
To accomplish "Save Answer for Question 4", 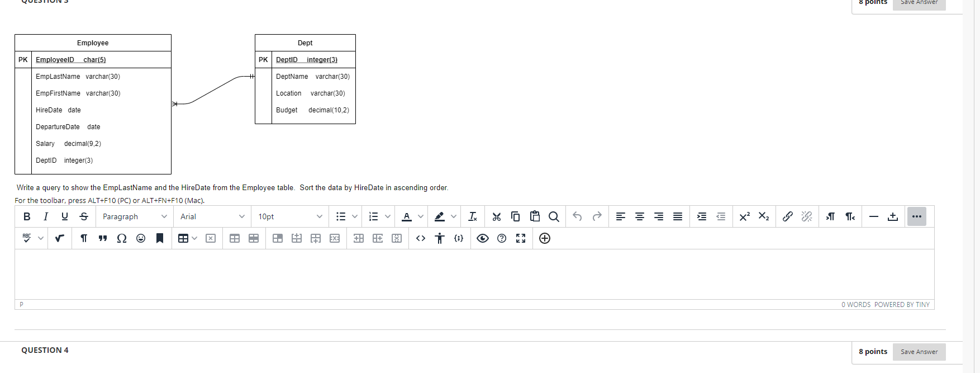I will click(x=919, y=352).
